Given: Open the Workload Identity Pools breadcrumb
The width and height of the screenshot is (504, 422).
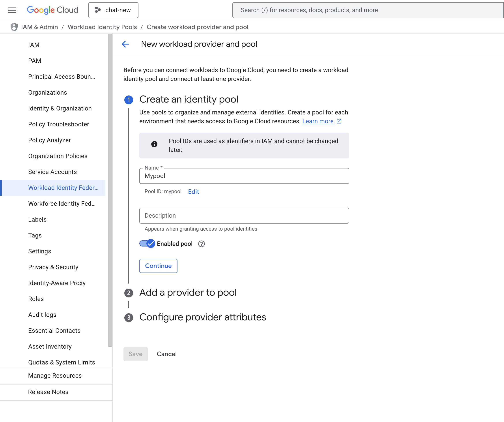Looking at the screenshot, I should (102, 27).
